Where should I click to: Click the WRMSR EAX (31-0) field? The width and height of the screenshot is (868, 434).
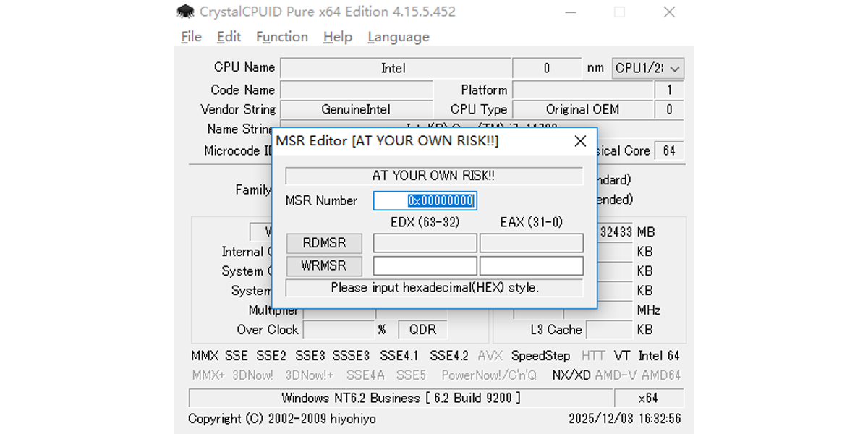point(532,265)
